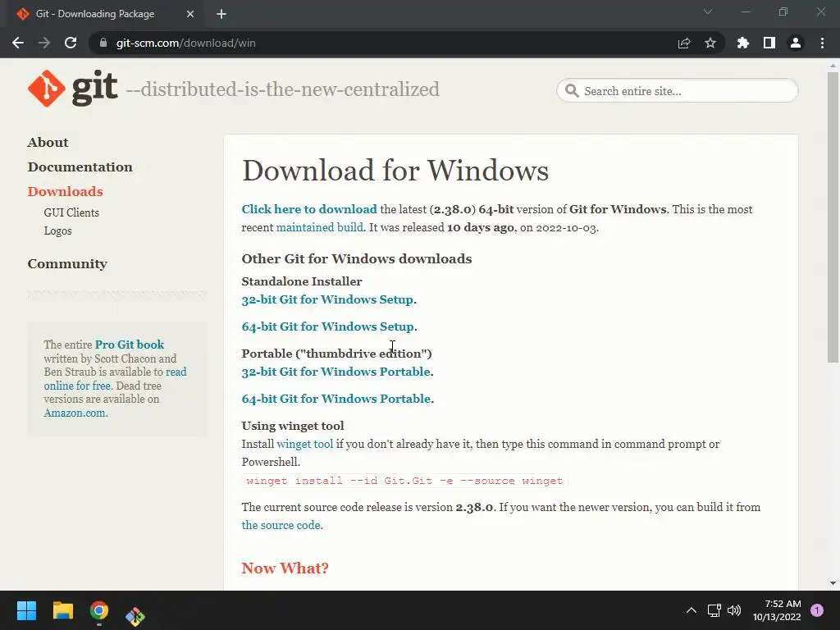Click the volume speaker tray icon
840x630 pixels.
pos(734,610)
